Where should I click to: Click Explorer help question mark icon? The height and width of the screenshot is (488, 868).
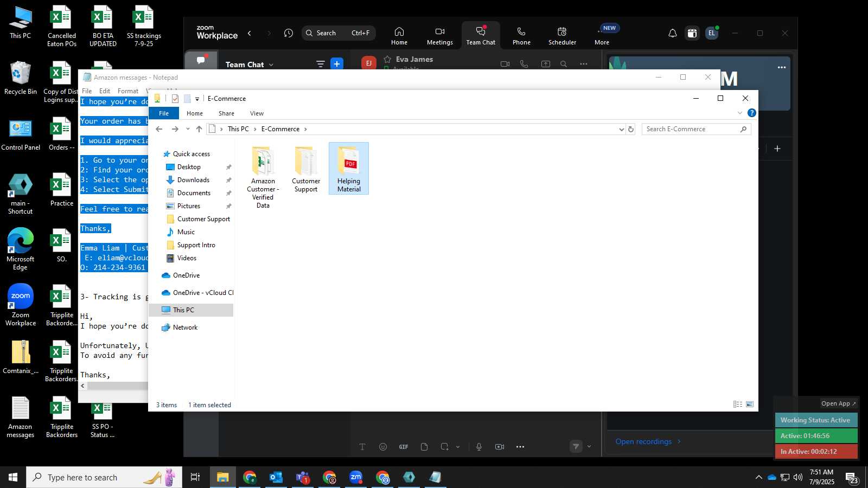click(751, 113)
